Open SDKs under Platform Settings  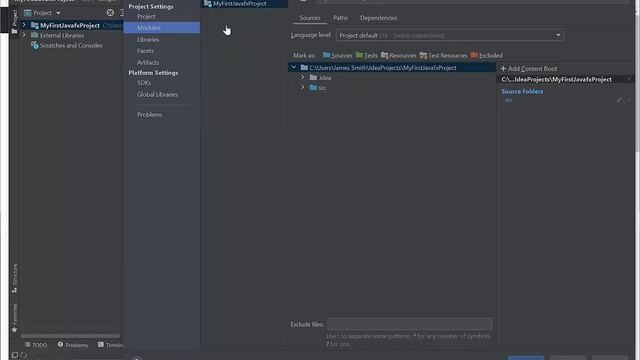(144, 83)
